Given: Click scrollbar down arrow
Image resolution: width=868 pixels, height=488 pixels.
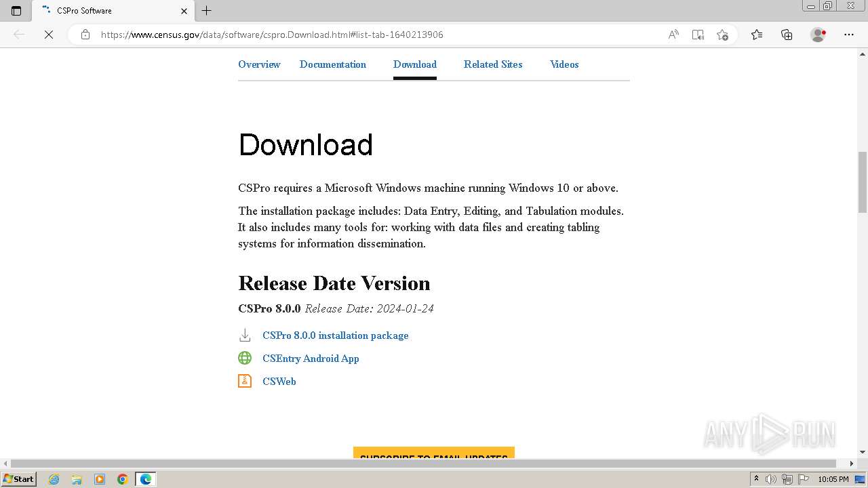Looking at the screenshot, I should [x=863, y=453].
